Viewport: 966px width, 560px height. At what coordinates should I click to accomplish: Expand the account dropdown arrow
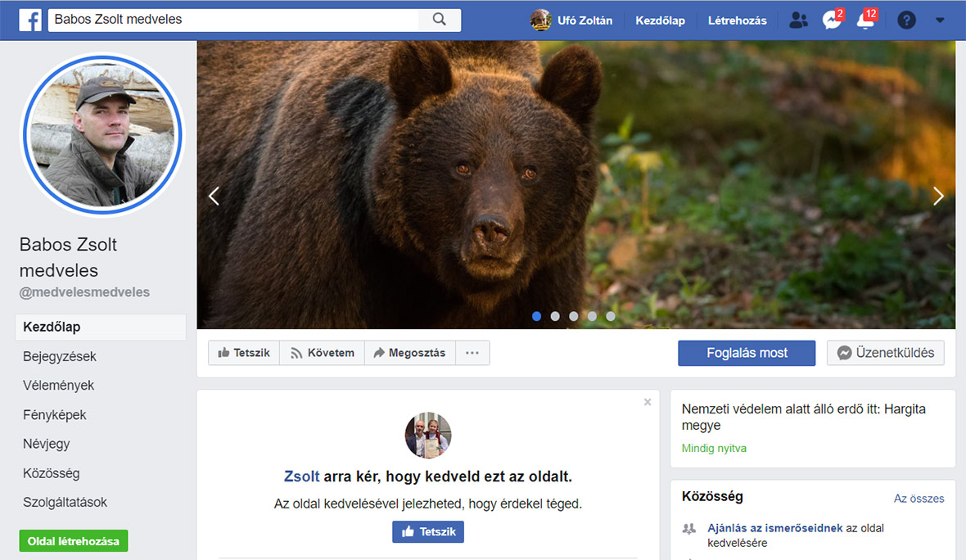[x=940, y=20]
